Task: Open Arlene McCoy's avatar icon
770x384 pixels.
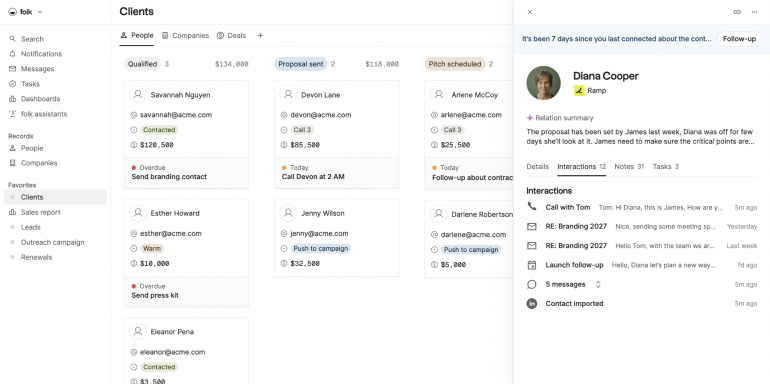Action: [x=439, y=94]
